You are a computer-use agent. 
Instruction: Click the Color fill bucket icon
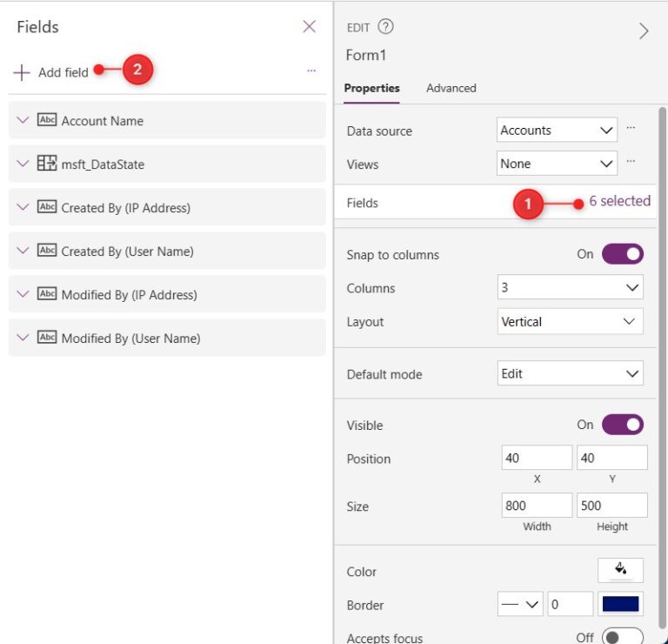(620, 570)
